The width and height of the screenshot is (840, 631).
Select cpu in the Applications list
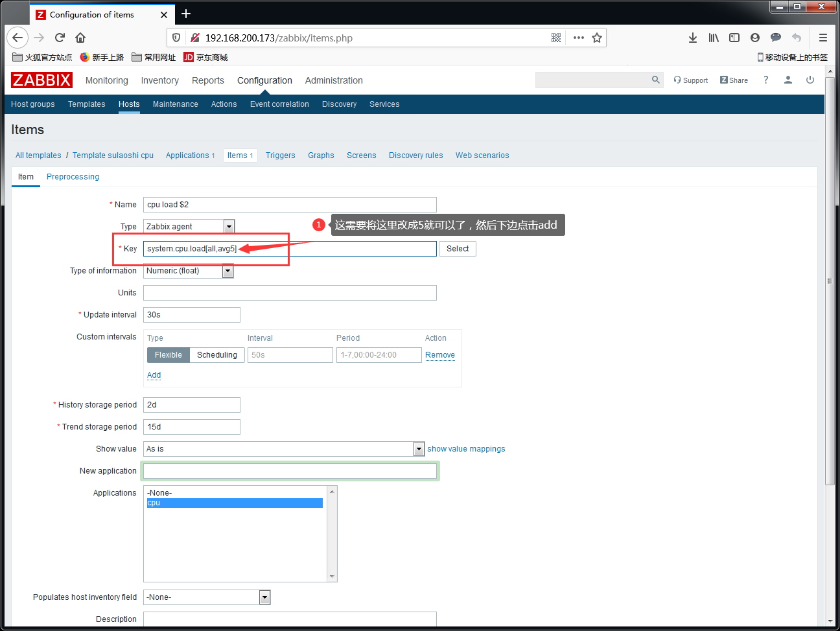coord(235,503)
